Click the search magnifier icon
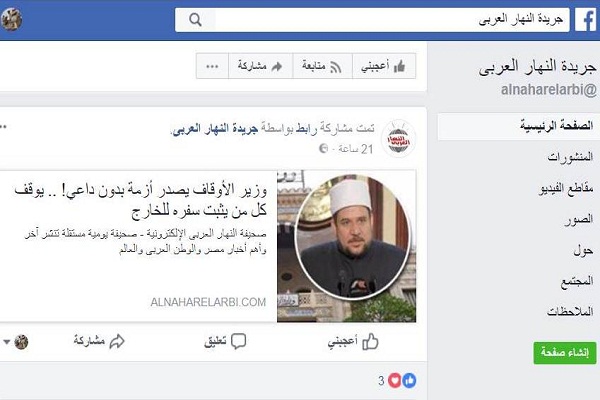 point(195,20)
